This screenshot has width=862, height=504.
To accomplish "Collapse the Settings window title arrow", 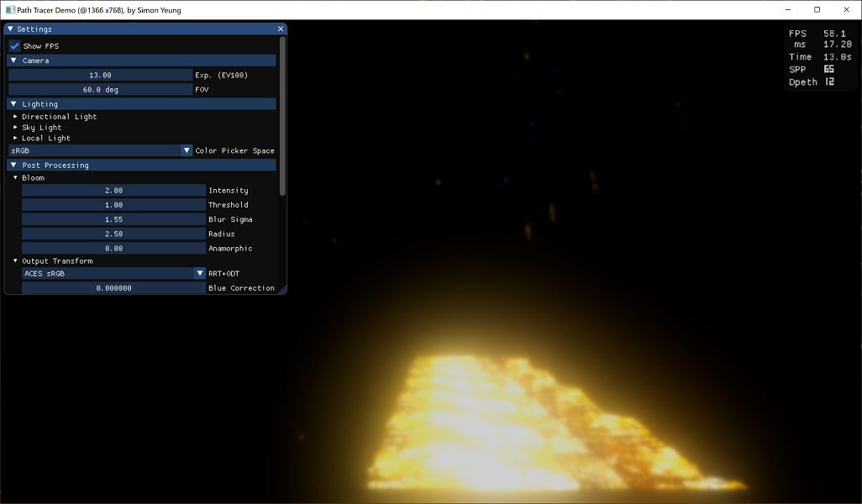I will pos(10,29).
